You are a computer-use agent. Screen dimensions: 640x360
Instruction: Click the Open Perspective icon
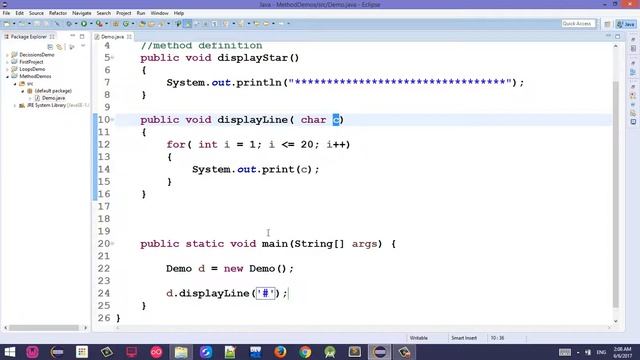[607, 24]
